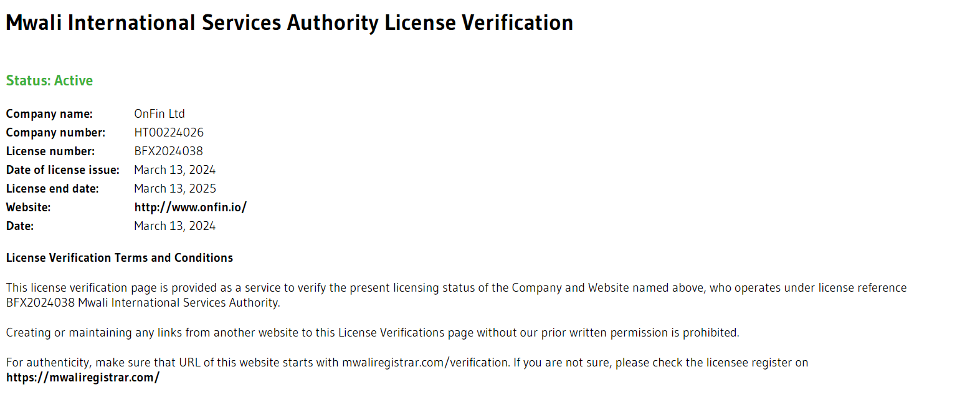Click the License number: label

[50, 151]
